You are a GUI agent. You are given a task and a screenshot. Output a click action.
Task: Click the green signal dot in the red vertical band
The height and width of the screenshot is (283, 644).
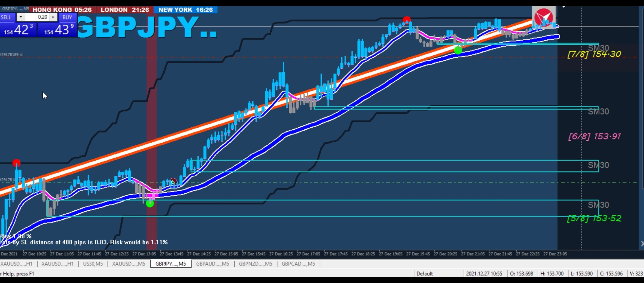click(150, 203)
